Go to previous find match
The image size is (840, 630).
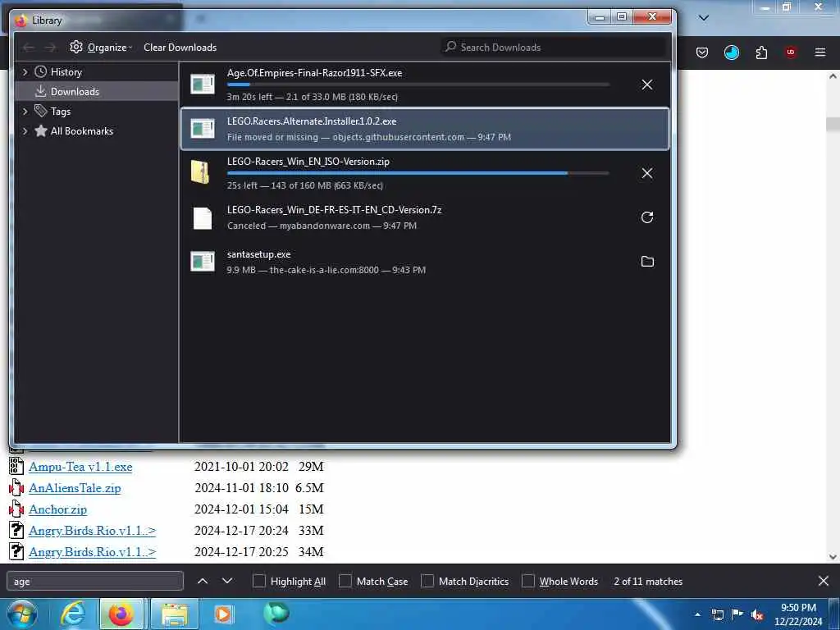(203, 581)
